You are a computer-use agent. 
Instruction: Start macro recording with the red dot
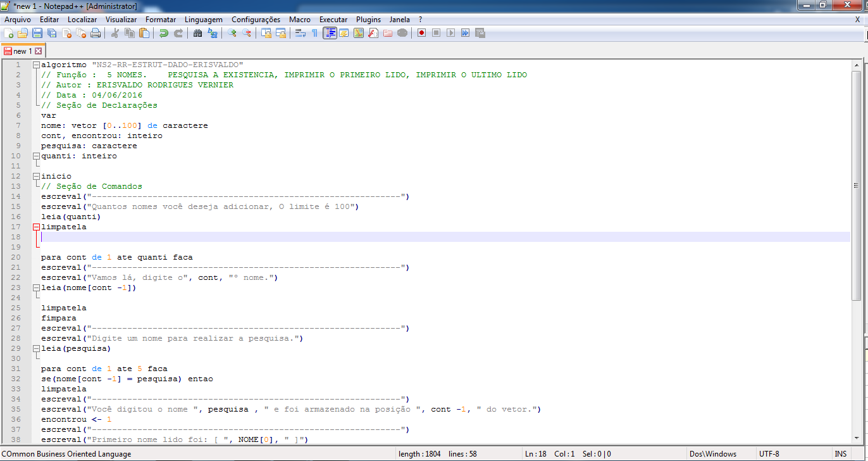click(421, 33)
